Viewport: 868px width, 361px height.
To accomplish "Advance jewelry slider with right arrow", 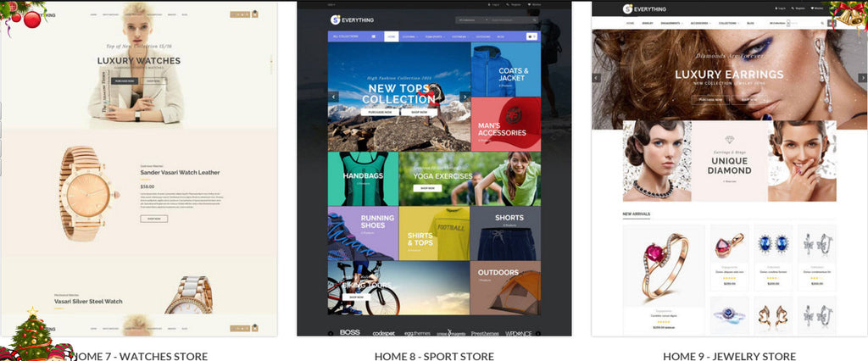I will (862, 78).
